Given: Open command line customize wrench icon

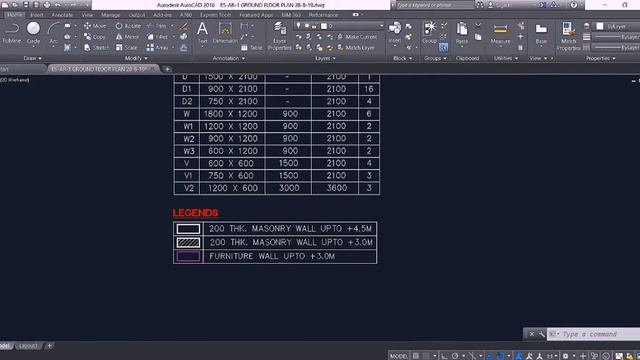Looking at the screenshot, I should pos(541,334).
